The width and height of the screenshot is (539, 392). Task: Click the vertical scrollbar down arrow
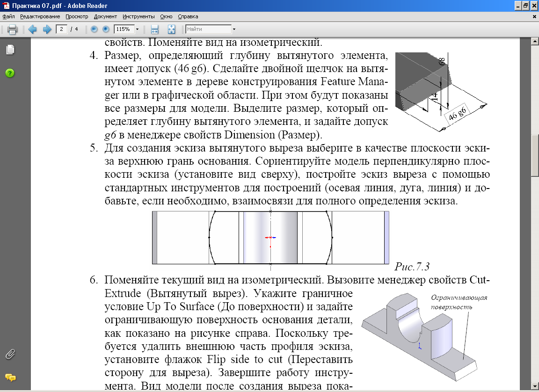534,386
